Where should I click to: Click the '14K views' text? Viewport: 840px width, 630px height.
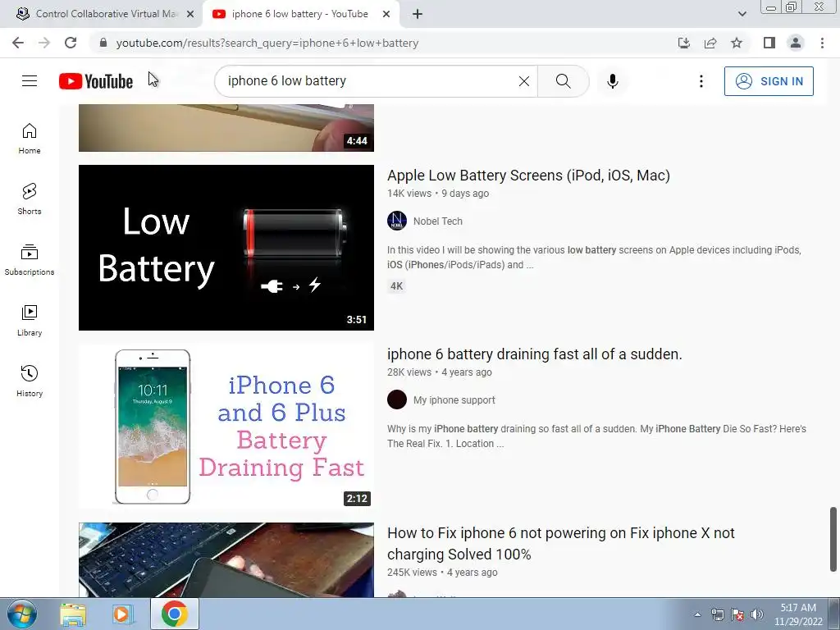(409, 194)
